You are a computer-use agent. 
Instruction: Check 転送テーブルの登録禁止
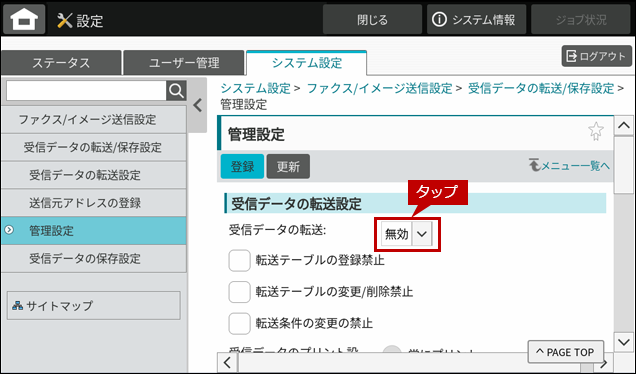(x=239, y=260)
